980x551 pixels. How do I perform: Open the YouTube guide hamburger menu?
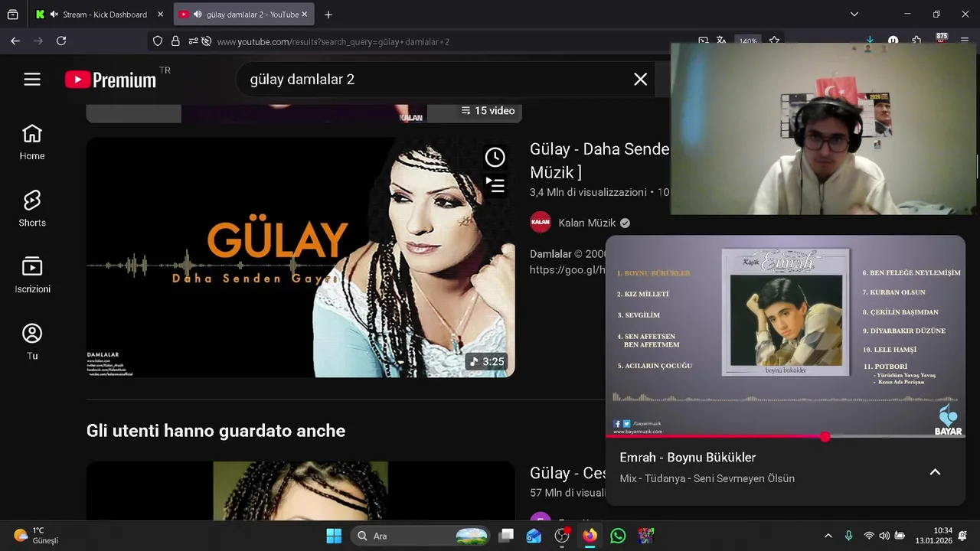pyautogui.click(x=32, y=80)
